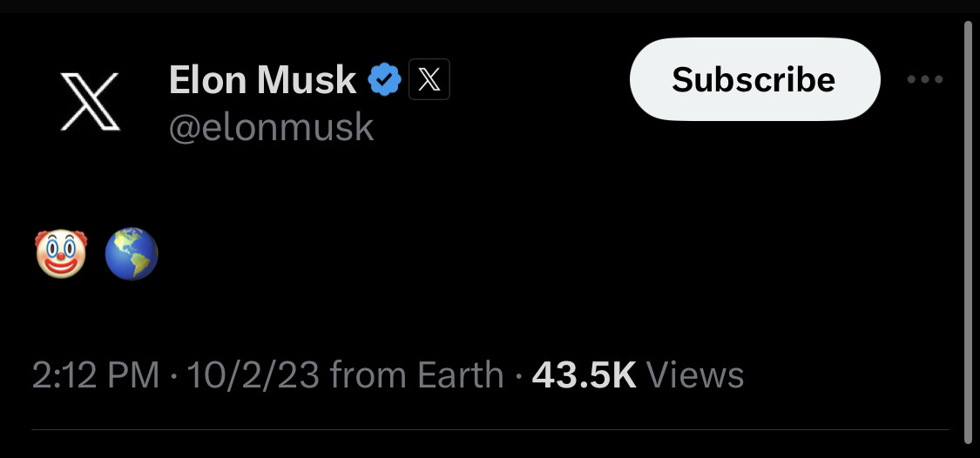The image size is (980, 458).
Task: Click the Earth globe emoji
Action: [132, 253]
